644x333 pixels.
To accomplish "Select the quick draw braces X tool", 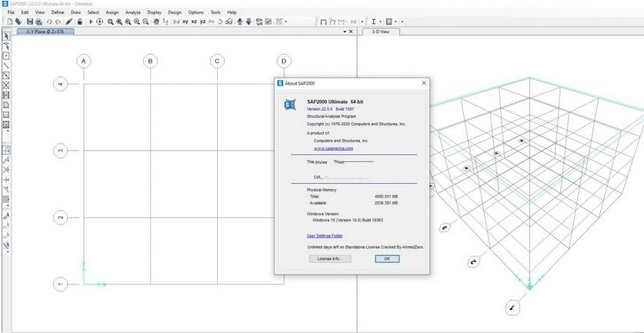I will tap(6, 85).
